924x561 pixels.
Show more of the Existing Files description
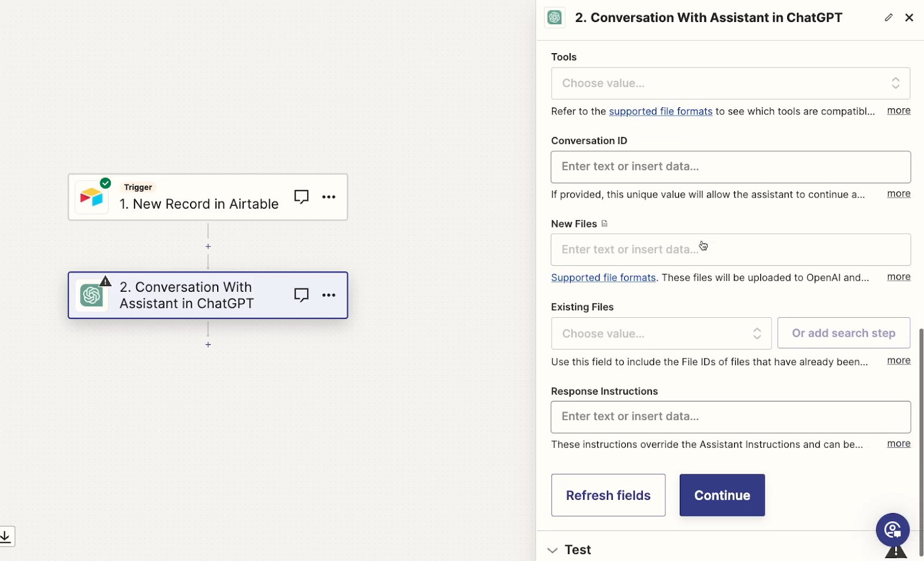pyautogui.click(x=899, y=361)
